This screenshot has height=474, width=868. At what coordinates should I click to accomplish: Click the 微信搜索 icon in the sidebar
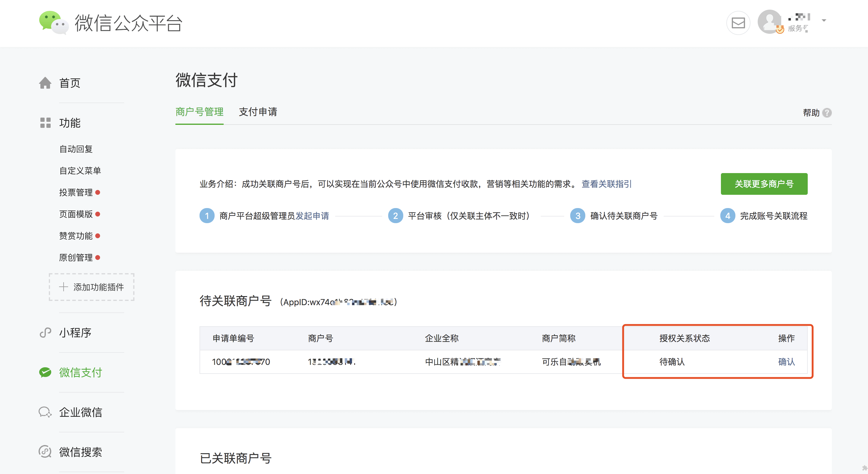pyautogui.click(x=45, y=452)
